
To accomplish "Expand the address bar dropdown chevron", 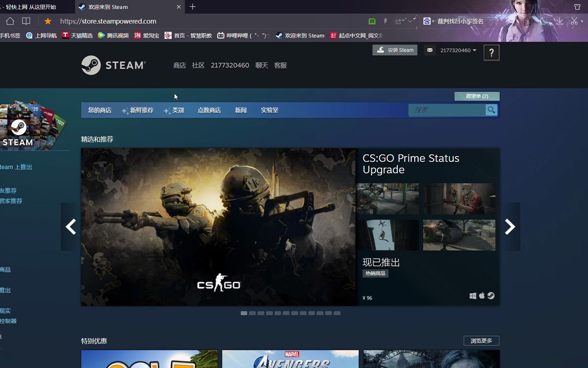I will [410, 21].
